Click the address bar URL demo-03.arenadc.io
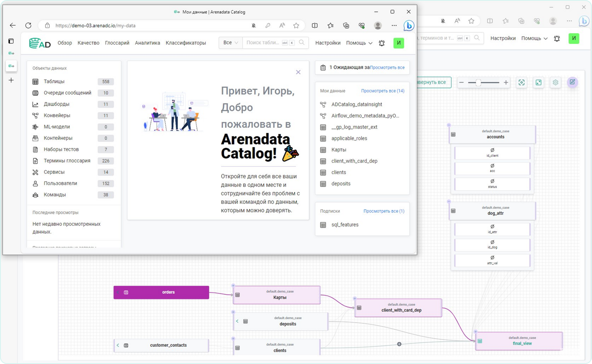The width and height of the screenshot is (592, 364). pos(95,26)
